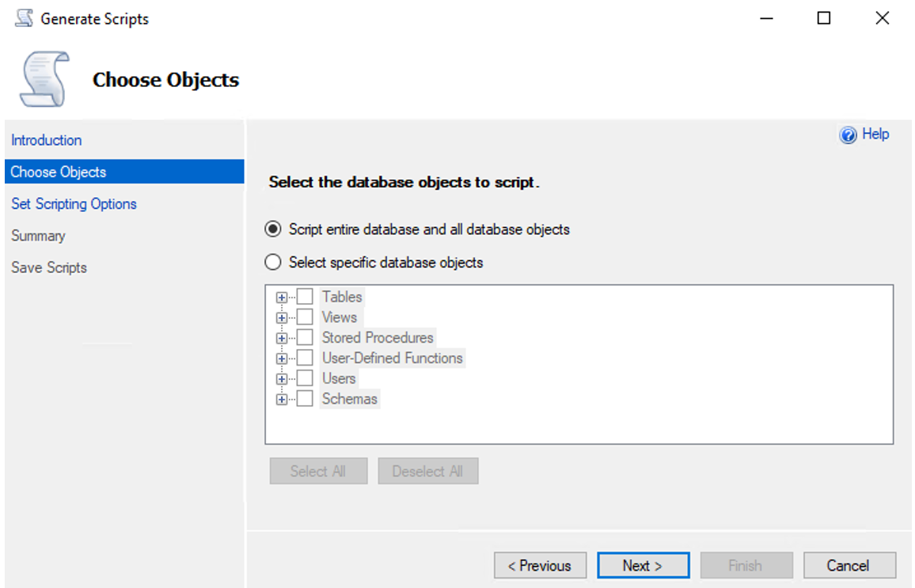Viewport: 915px width, 588px height.
Task: Check the Users checkbox
Action: [x=305, y=377]
